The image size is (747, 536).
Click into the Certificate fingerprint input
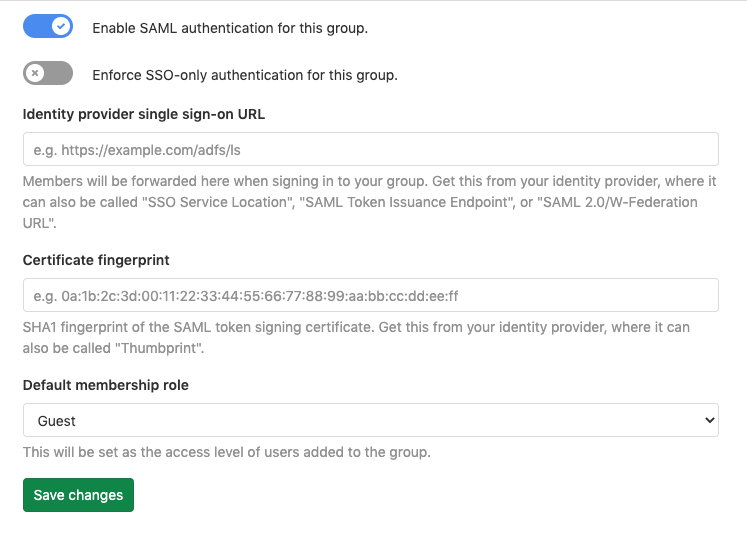click(370, 295)
